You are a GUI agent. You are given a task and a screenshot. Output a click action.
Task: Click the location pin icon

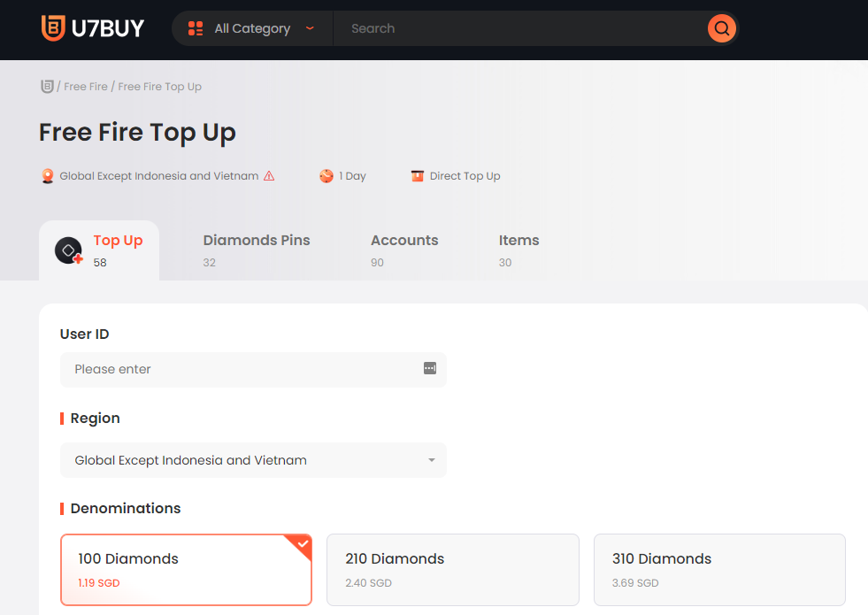tap(48, 176)
